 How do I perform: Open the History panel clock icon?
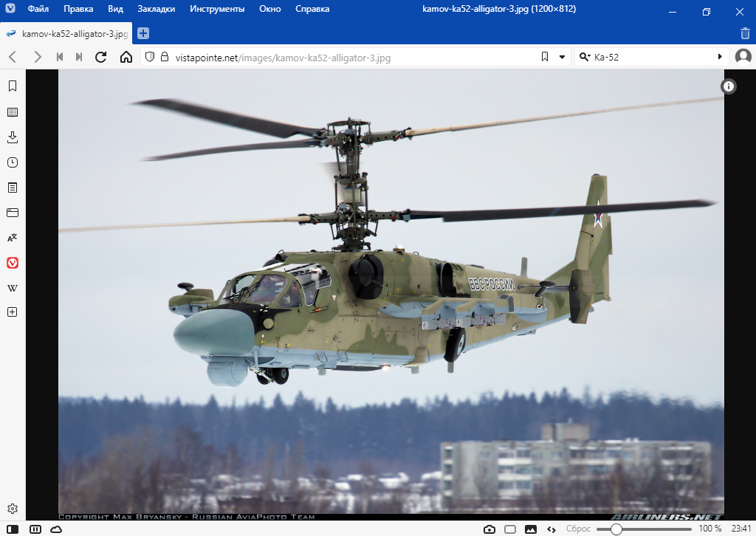13,162
